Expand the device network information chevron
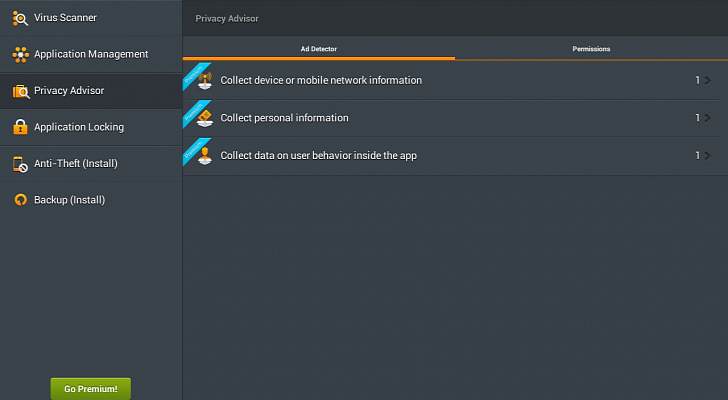Image resolution: width=728 pixels, height=400 pixels. [x=707, y=80]
